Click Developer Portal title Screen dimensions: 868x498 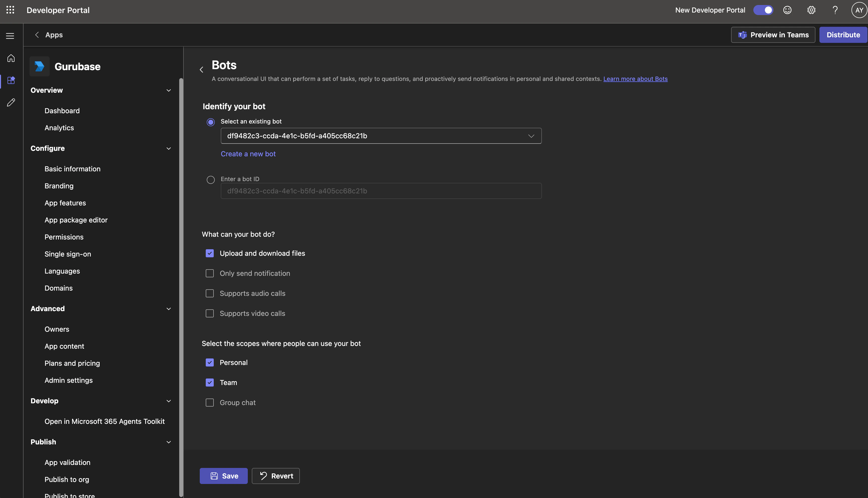(x=58, y=10)
